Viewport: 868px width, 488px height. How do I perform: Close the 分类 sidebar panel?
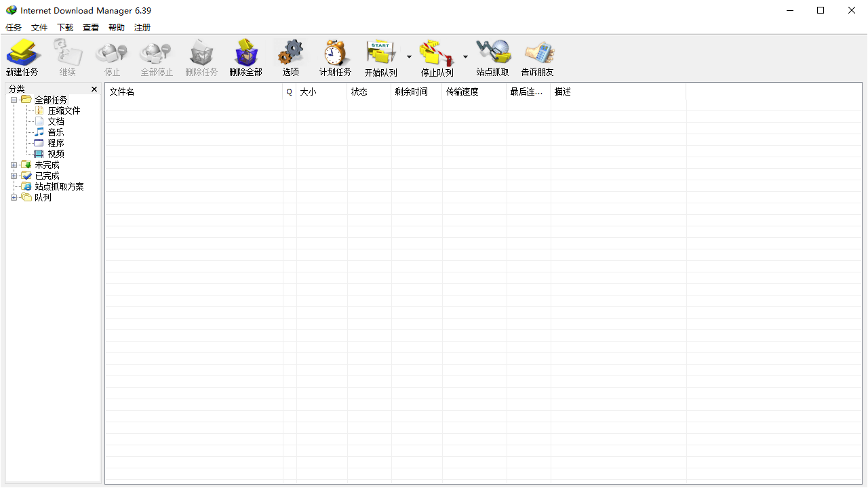tap(94, 89)
